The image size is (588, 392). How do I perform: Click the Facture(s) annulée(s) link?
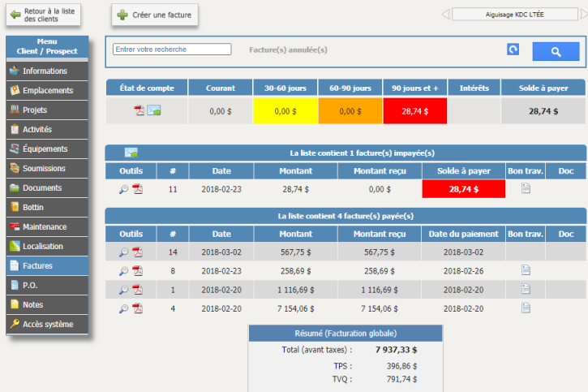tap(288, 50)
